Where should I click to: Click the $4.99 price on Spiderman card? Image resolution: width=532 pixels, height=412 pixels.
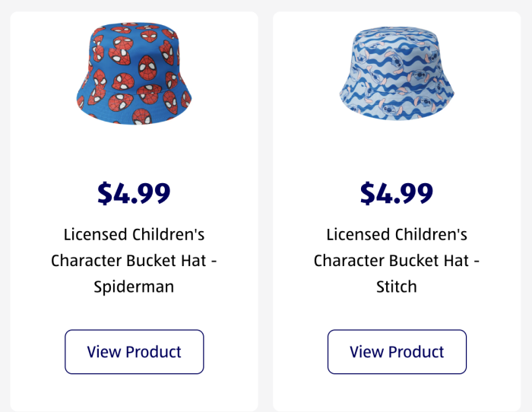click(134, 193)
